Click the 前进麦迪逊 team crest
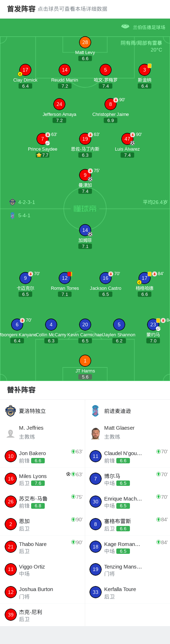Screen dimensions: 170x644 [x=95, y=411]
